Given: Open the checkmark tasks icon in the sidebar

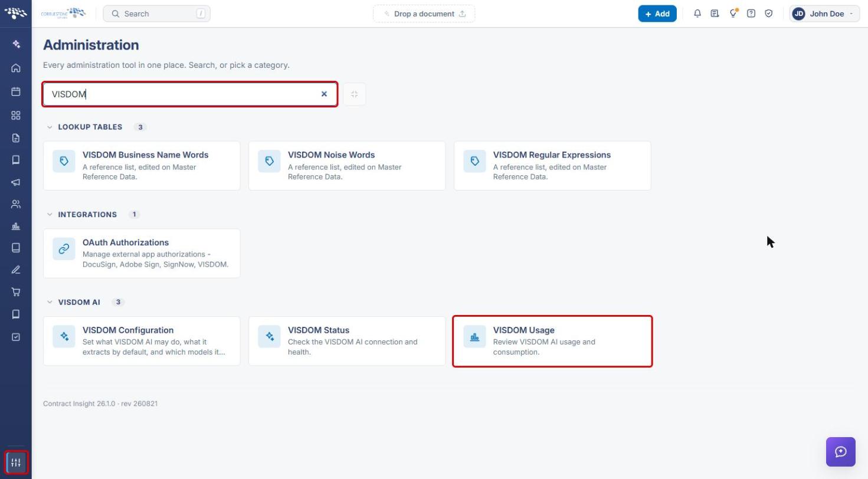Looking at the screenshot, I should point(16,337).
